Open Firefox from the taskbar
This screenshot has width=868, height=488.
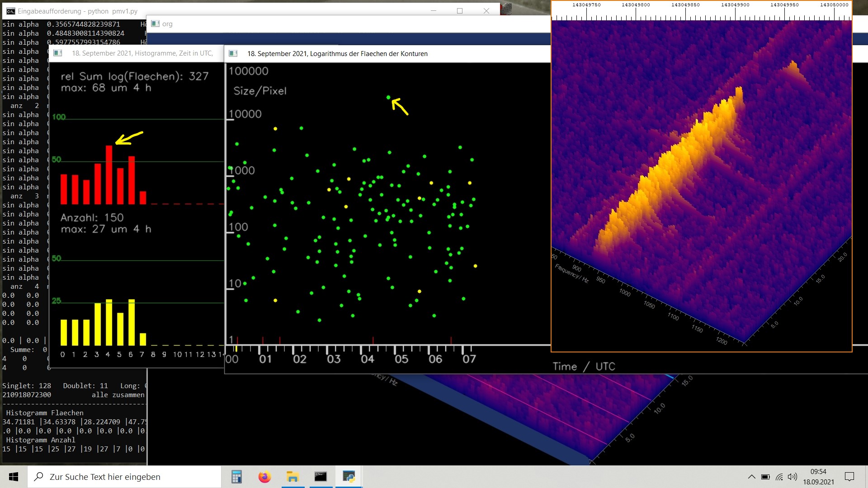coord(264,477)
